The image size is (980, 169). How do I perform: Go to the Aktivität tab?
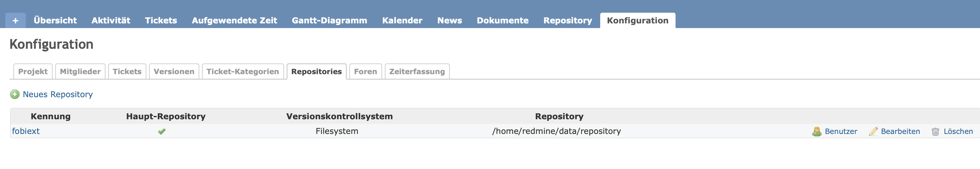tap(111, 20)
